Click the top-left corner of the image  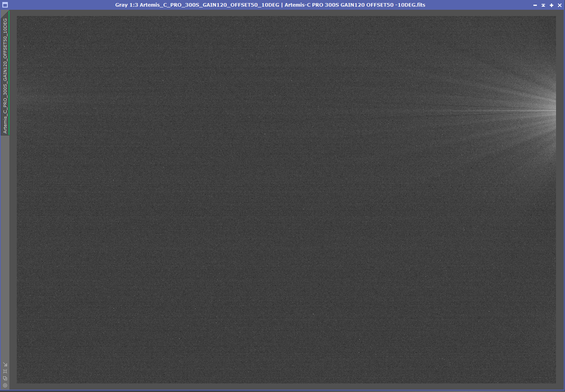pyautogui.click(x=17, y=17)
